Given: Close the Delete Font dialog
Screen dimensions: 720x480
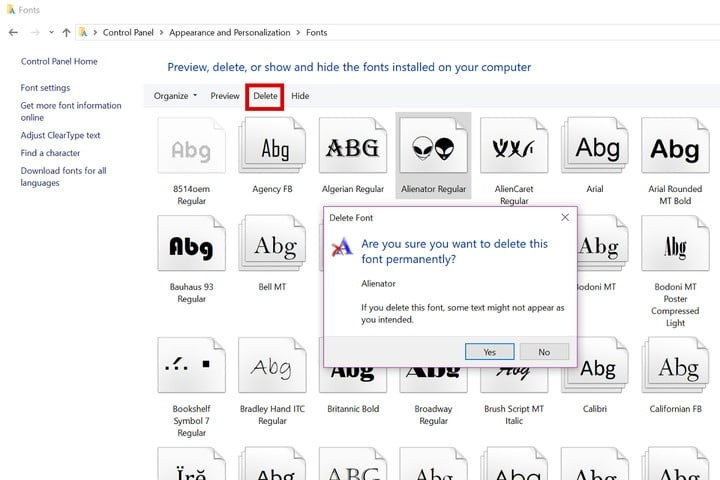Looking at the screenshot, I should point(565,217).
